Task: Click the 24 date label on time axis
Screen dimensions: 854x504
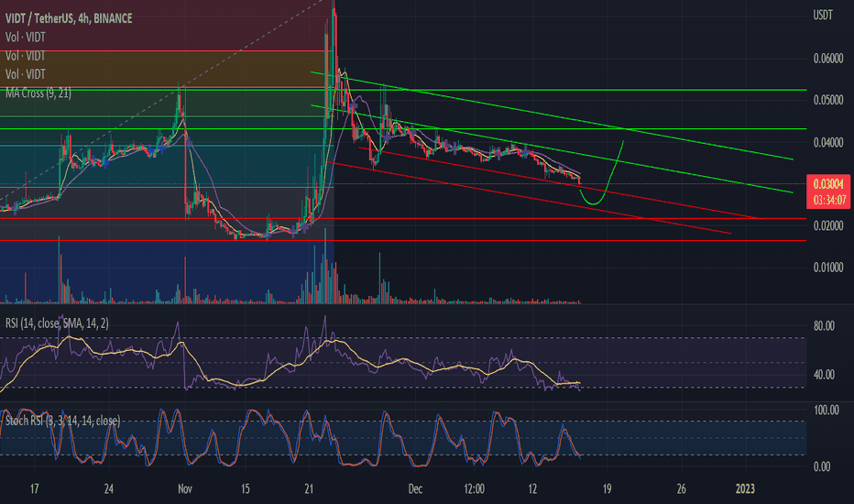Action: pos(108,488)
